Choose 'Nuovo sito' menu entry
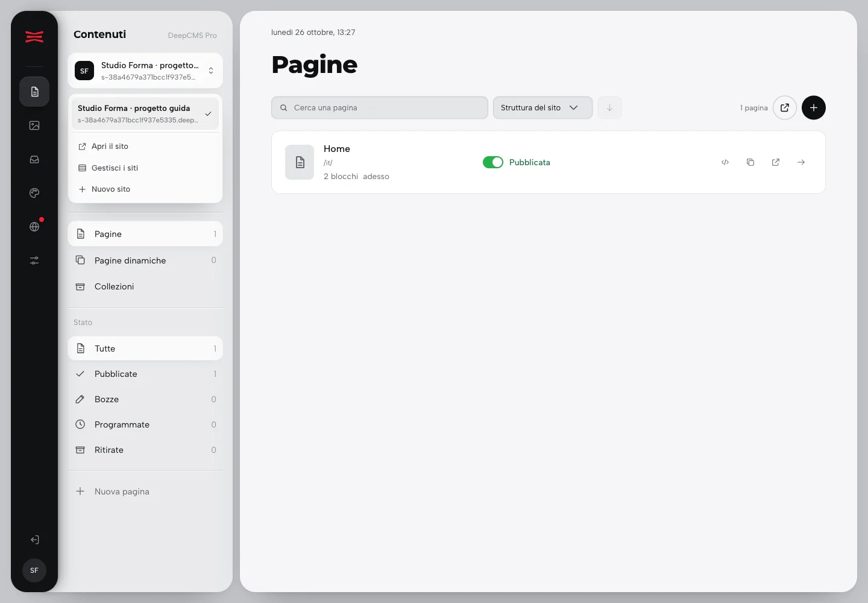The width and height of the screenshot is (868, 603). 145,189
